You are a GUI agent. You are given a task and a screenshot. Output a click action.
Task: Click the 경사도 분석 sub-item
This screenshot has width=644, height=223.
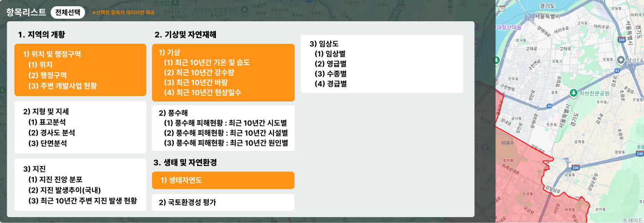[x=52, y=133]
